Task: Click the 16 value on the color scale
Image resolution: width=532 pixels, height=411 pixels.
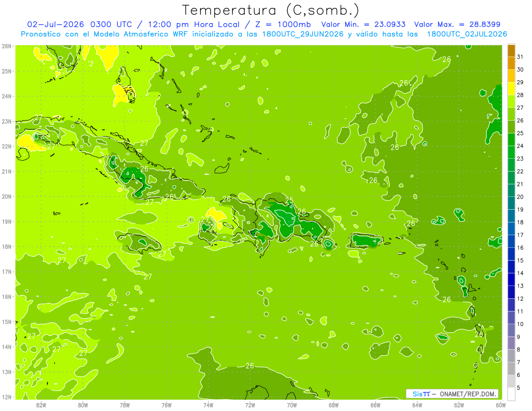Action: point(520,248)
